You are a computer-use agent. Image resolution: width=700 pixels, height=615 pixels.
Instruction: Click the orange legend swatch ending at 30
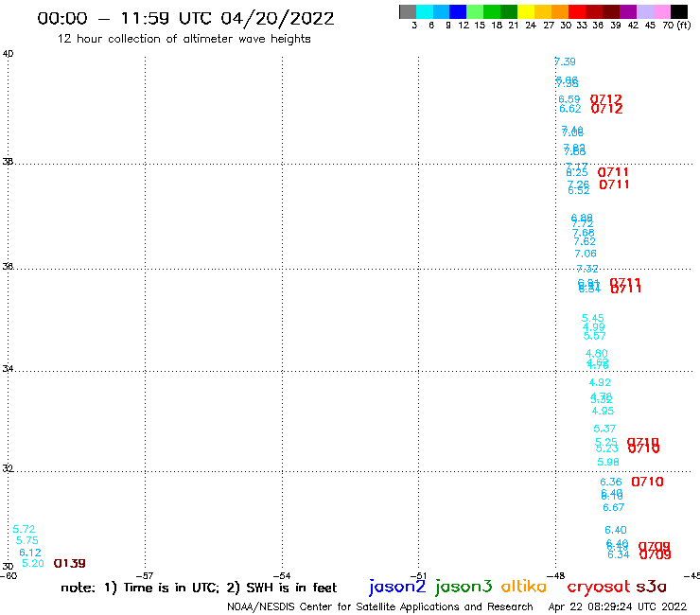point(560,11)
